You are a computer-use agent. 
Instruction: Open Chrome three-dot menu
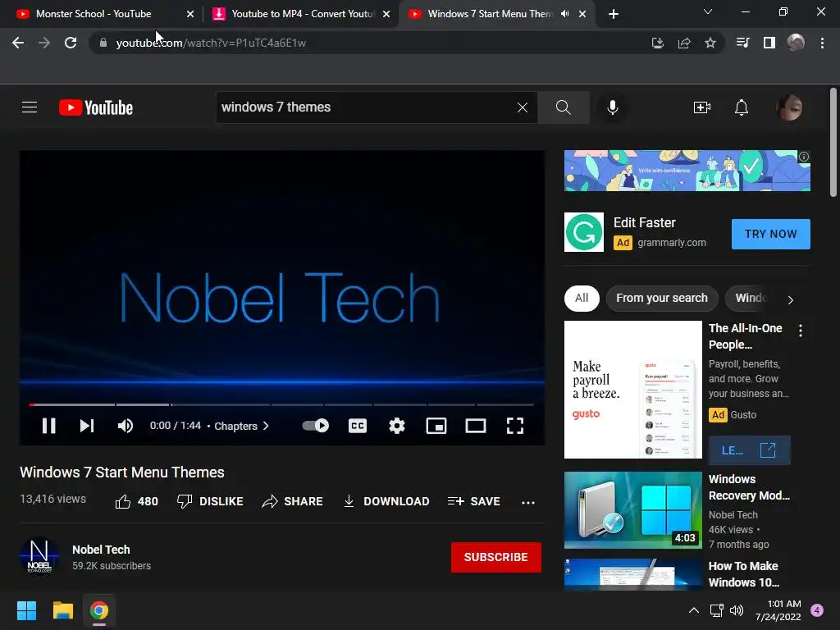(x=822, y=43)
